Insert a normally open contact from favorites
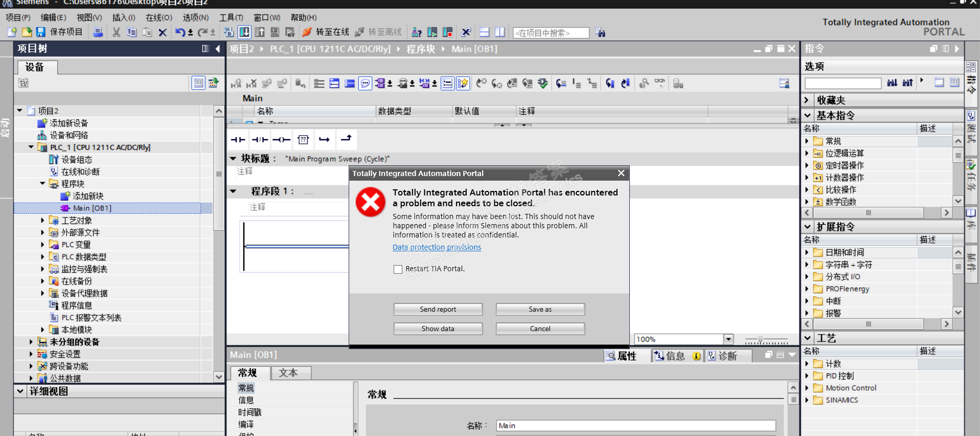This screenshot has width=980, height=436. click(x=238, y=139)
